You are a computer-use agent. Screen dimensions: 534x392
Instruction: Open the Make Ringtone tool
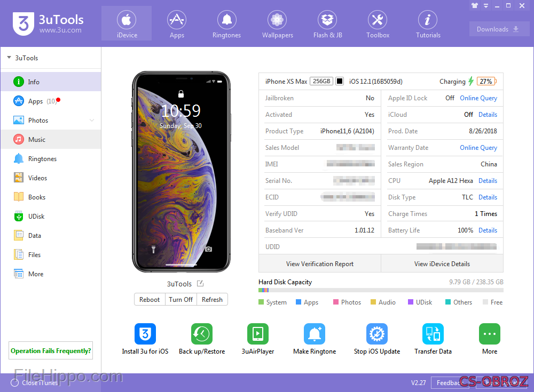[315, 334]
